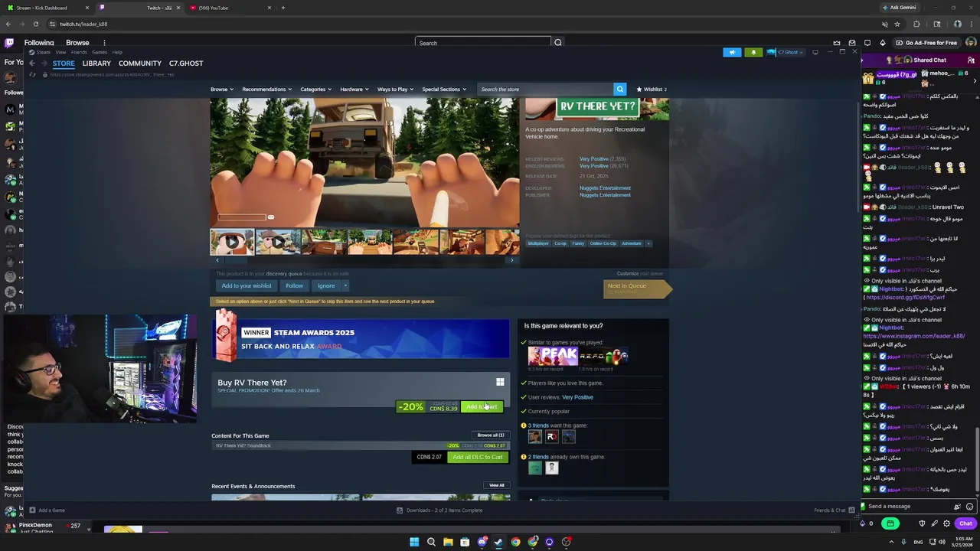The height and width of the screenshot is (551, 980).
Task: Open the Browse store dropdown
Action: pyautogui.click(x=222, y=90)
